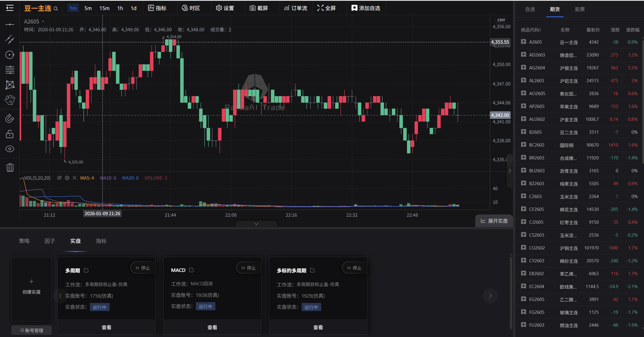Collapse the watchlist panel side arrow

pos(510,171)
